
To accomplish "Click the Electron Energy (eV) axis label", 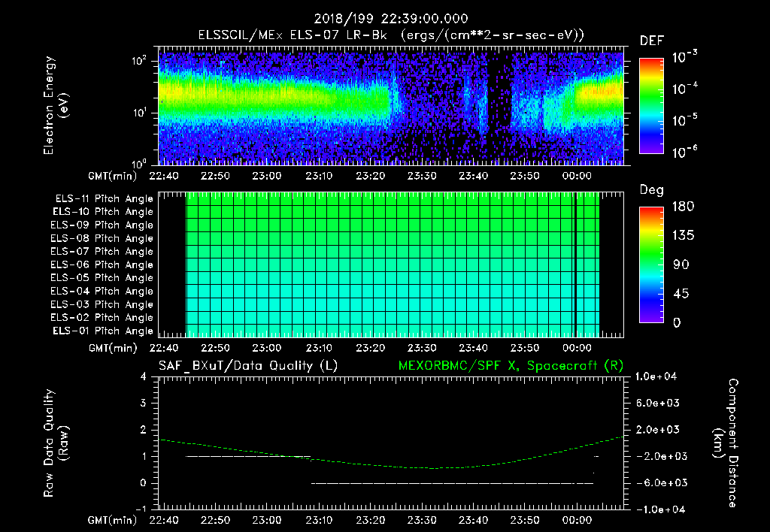I will pos(56,105).
